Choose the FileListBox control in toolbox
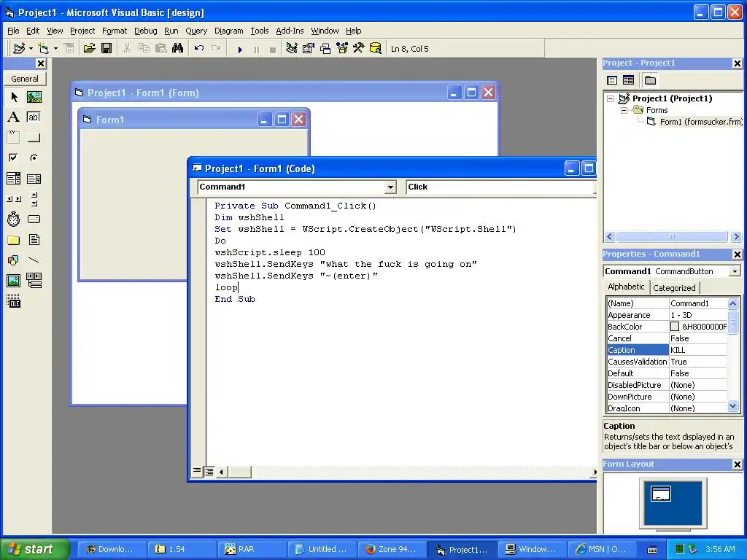The image size is (747, 560). point(34,239)
